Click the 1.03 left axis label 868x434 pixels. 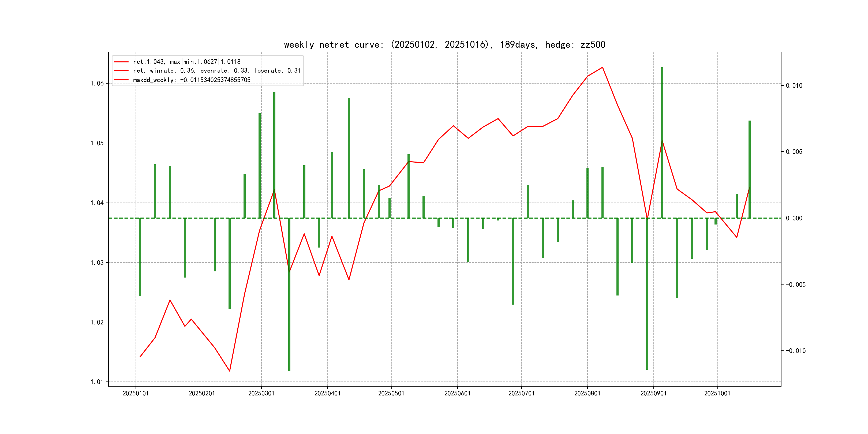coord(97,263)
